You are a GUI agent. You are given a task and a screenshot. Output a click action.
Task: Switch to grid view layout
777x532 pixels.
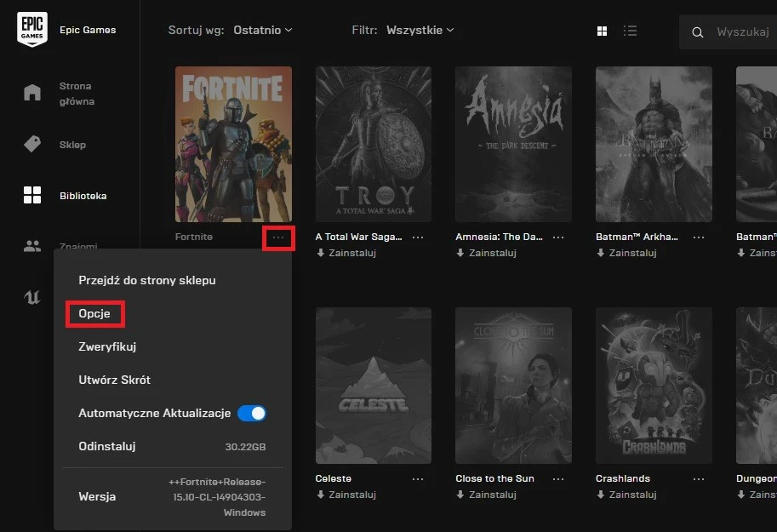pyautogui.click(x=603, y=31)
